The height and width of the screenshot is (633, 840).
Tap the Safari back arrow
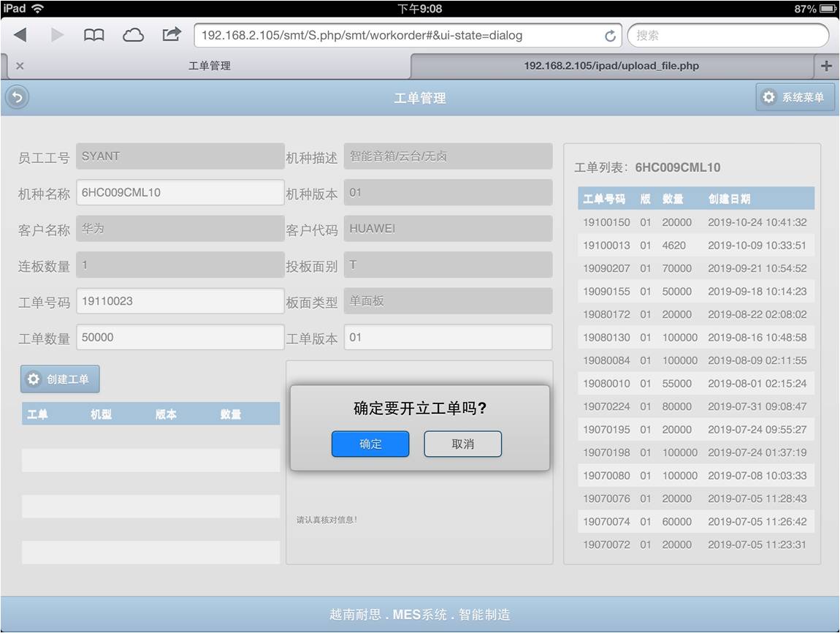[20, 35]
